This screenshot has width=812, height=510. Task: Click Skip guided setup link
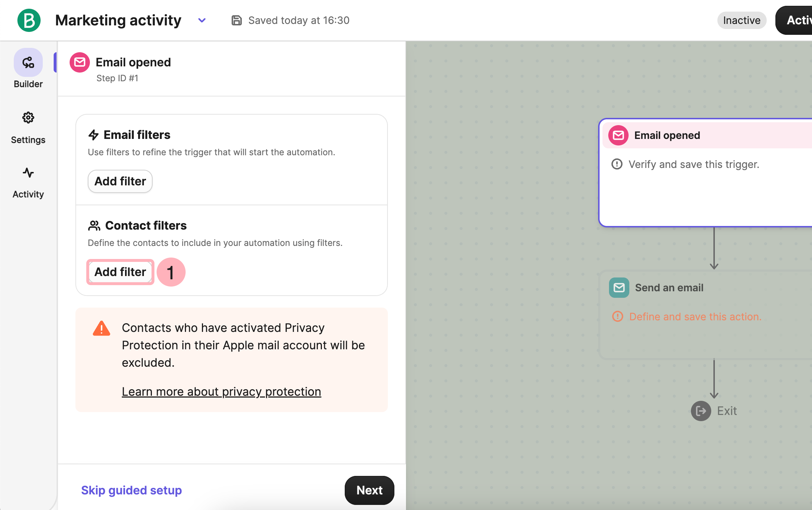pos(132,490)
